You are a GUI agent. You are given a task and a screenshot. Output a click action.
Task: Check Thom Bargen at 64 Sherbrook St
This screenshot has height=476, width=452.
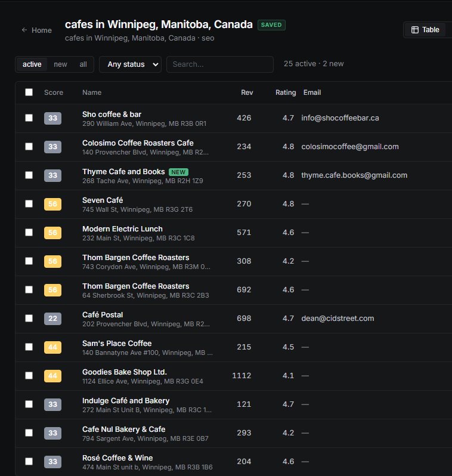click(x=29, y=290)
